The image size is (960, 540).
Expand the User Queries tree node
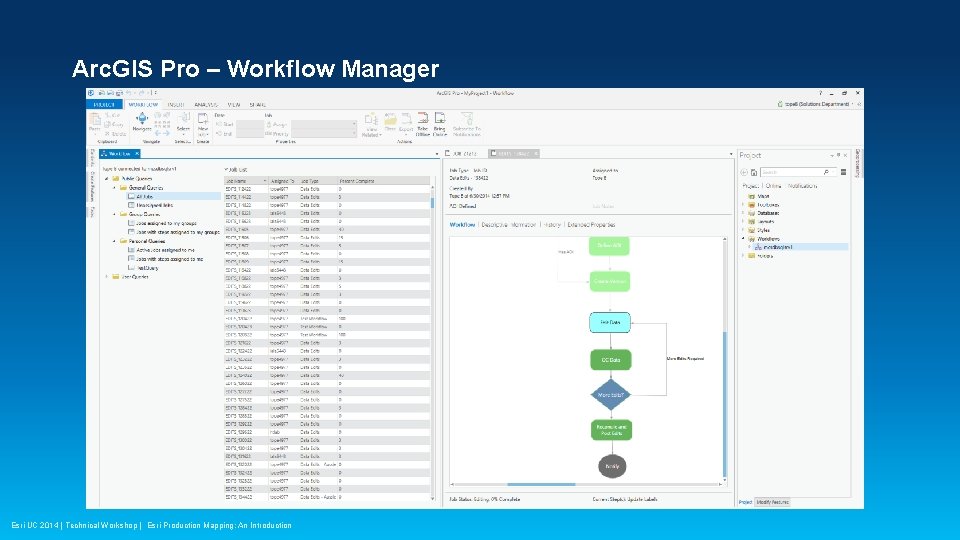pyautogui.click(x=107, y=277)
